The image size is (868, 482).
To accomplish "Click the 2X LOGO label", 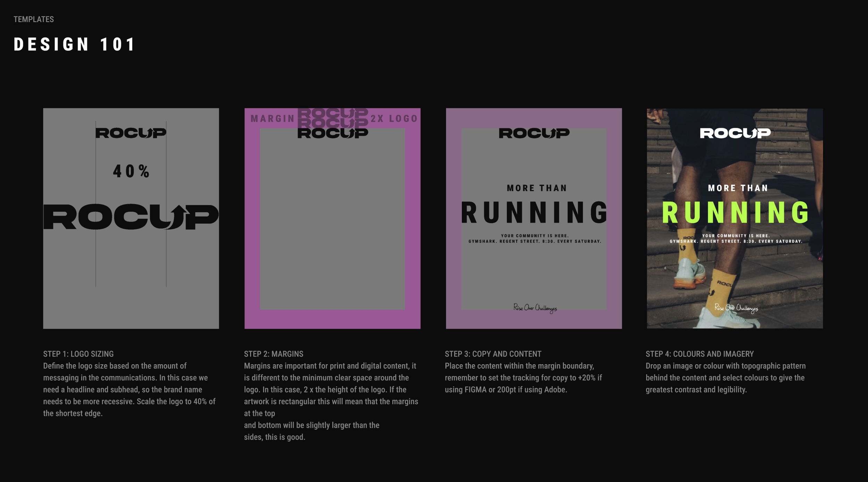I will coord(394,119).
